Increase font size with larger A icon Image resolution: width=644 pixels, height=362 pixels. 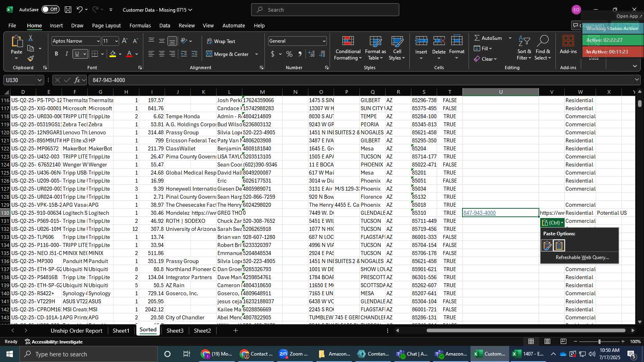pyautogui.click(x=125, y=41)
